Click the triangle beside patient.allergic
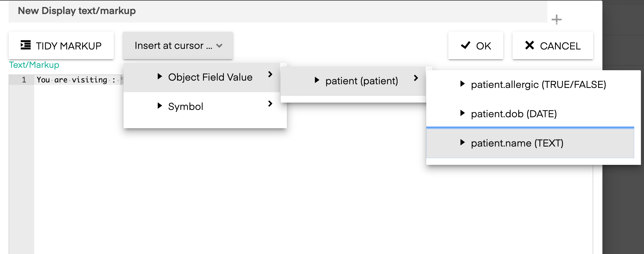 [462, 84]
